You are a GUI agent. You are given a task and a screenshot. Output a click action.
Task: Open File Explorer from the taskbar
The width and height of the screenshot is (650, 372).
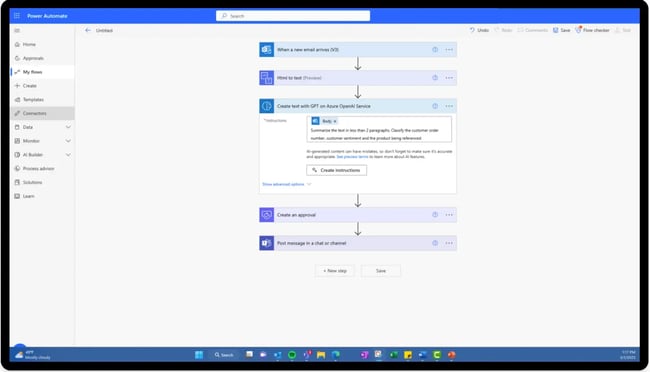[x=321, y=355]
